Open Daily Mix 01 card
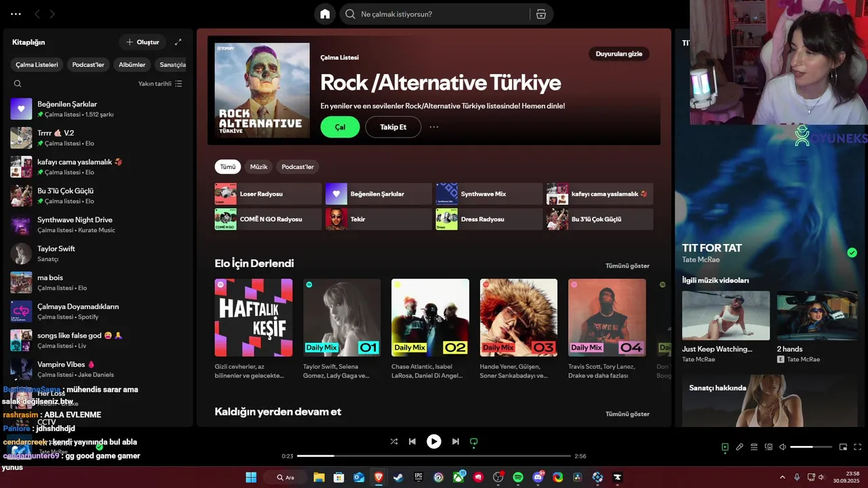 click(342, 329)
